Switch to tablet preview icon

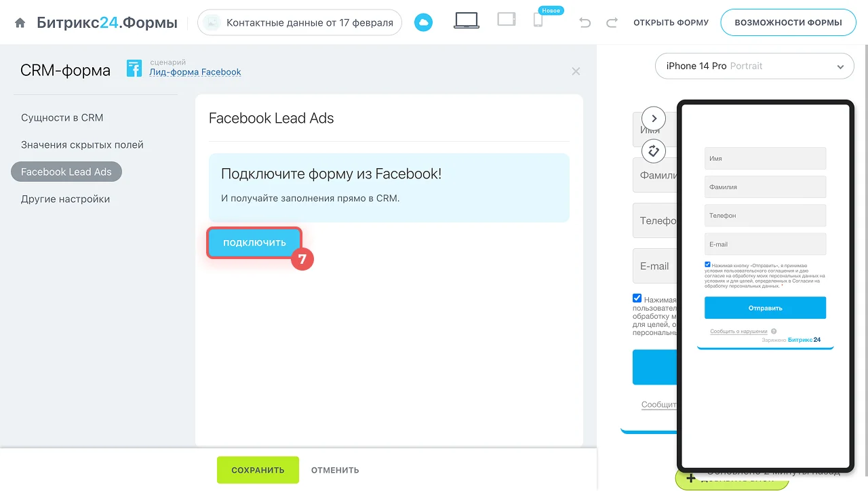507,20
